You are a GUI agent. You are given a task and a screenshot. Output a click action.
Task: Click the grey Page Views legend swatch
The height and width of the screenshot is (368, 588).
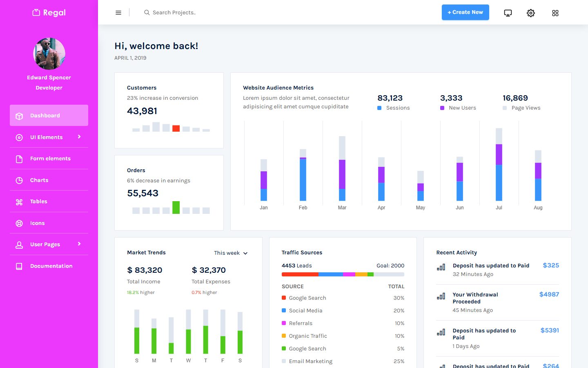point(505,108)
